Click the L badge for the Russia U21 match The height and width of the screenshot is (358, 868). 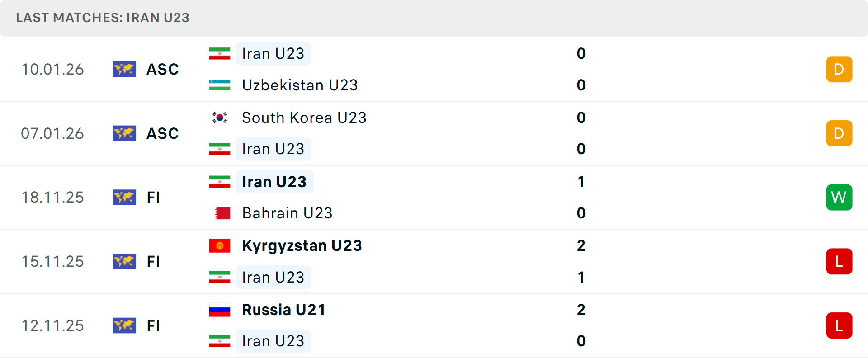839,325
